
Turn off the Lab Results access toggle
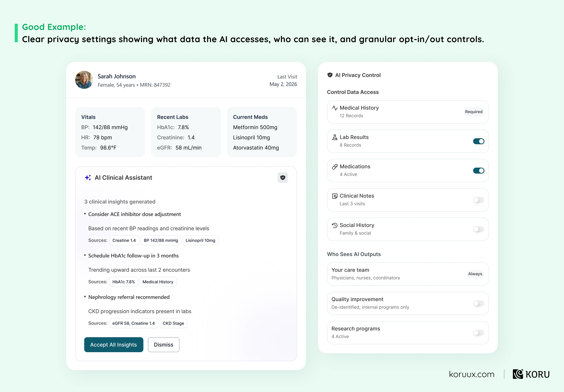(x=478, y=141)
